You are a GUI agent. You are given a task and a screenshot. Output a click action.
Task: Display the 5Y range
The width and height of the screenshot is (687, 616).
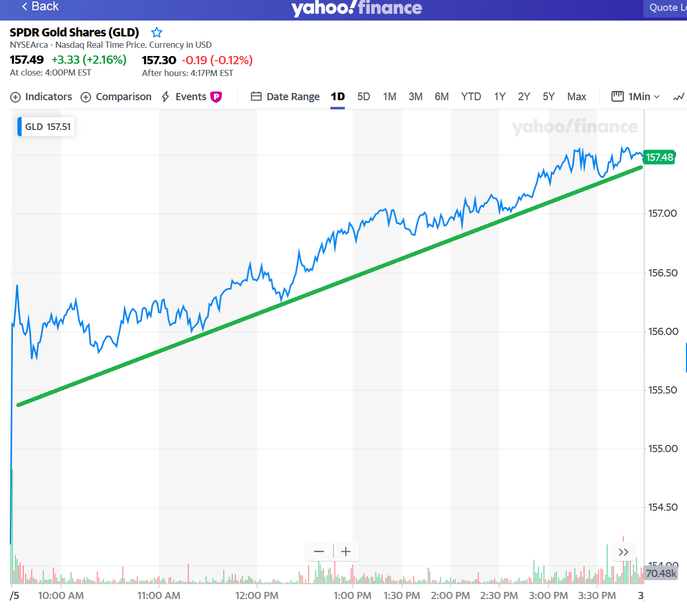point(549,97)
